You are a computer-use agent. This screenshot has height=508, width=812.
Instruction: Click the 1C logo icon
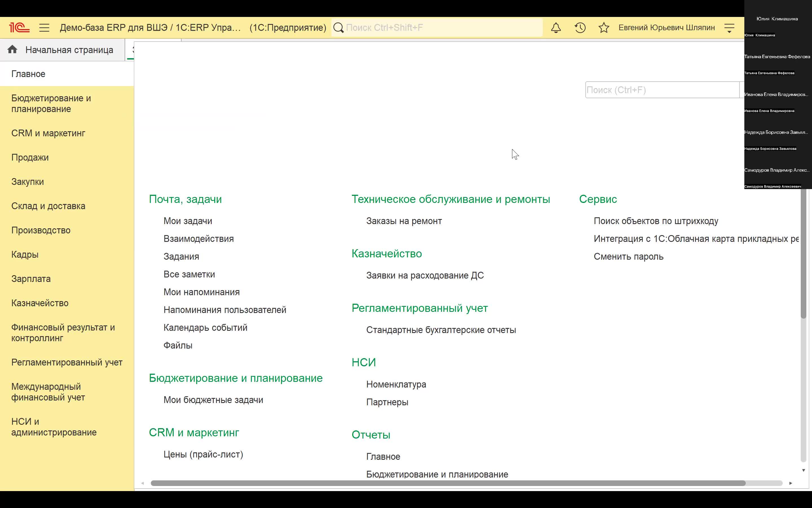coord(19,28)
